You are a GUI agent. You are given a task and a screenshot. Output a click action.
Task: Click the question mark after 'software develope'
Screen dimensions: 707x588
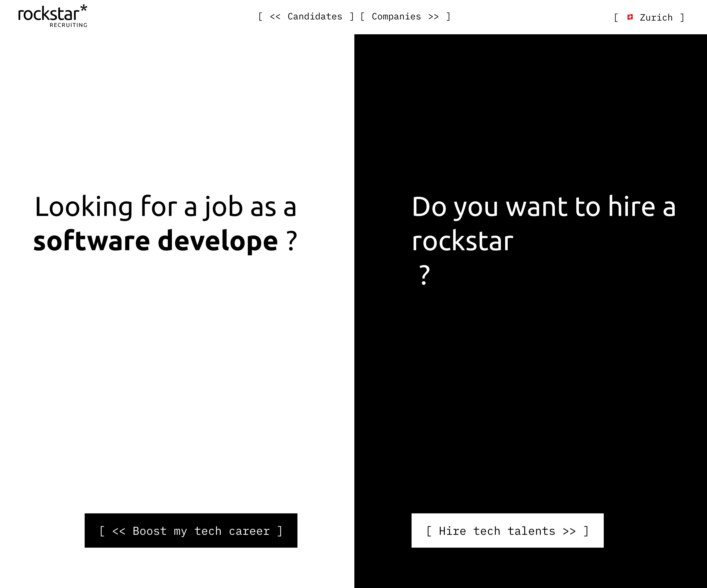[291, 241]
